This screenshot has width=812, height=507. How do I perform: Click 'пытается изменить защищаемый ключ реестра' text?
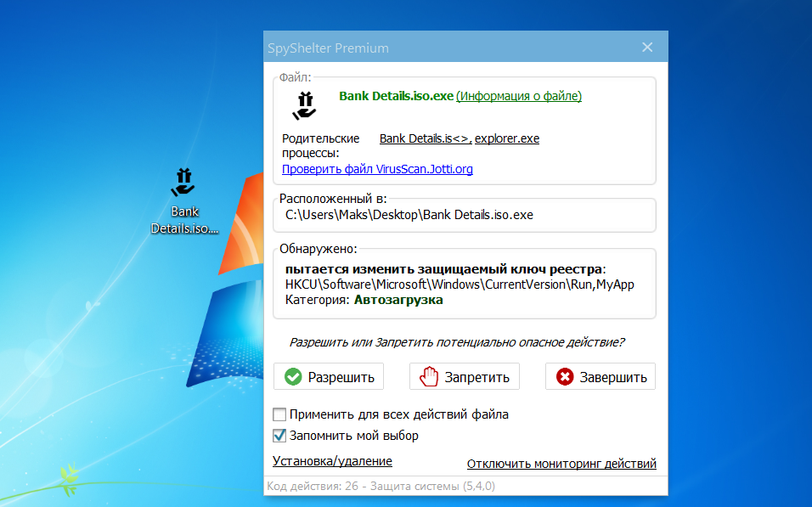coord(443,270)
